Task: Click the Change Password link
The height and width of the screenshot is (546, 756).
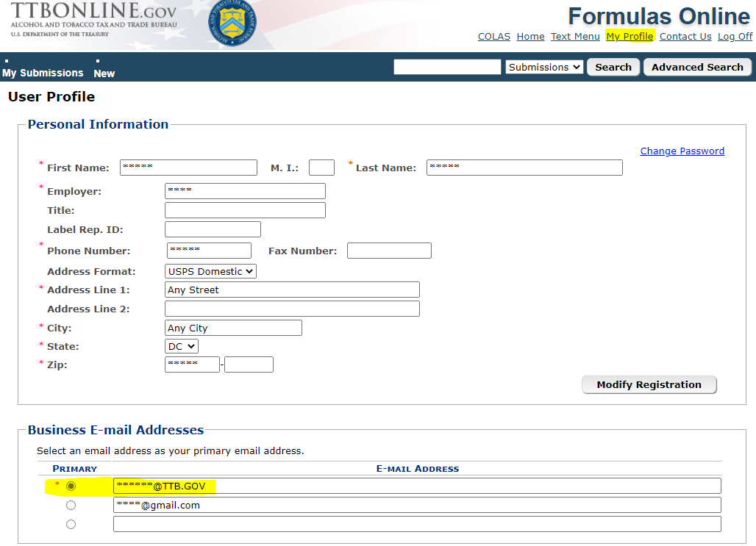Action: click(x=682, y=151)
